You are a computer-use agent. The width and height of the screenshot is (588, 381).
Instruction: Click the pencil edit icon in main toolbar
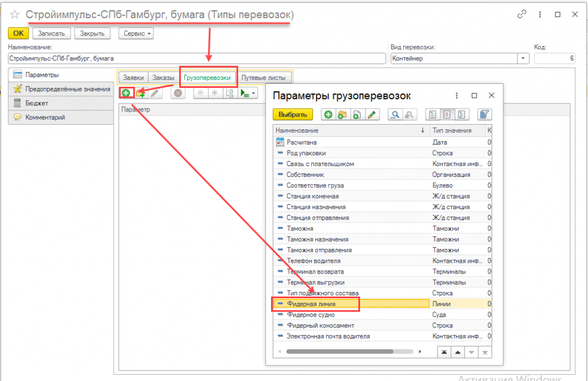coord(155,93)
